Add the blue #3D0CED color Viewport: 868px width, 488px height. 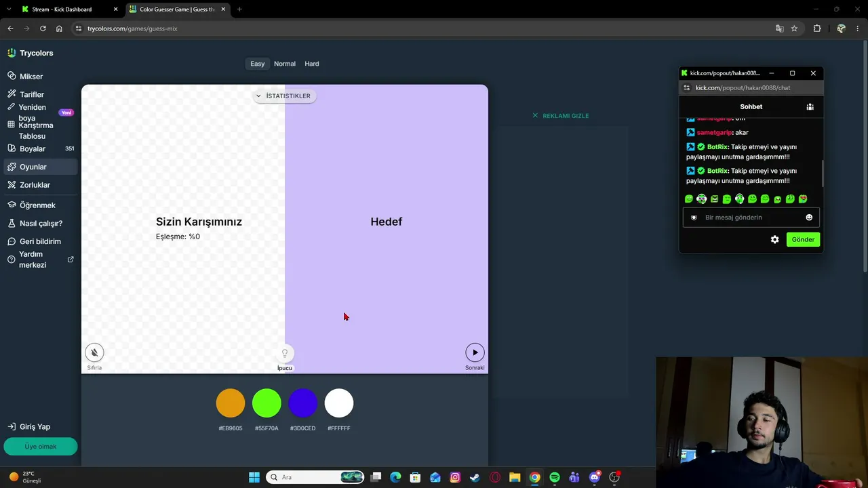pyautogui.click(x=302, y=403)
